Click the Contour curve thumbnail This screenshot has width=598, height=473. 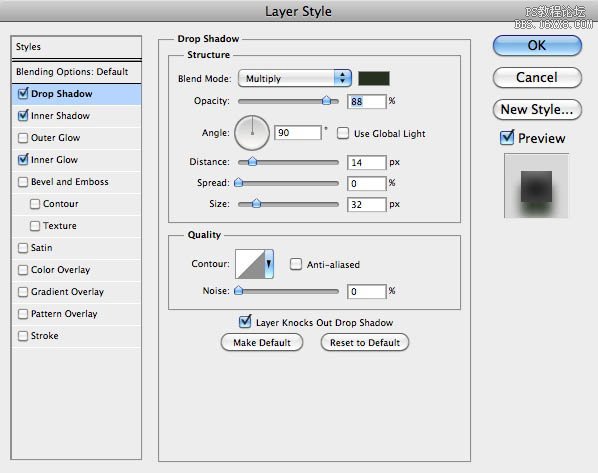pyautogui.click(x=250, y=264)
